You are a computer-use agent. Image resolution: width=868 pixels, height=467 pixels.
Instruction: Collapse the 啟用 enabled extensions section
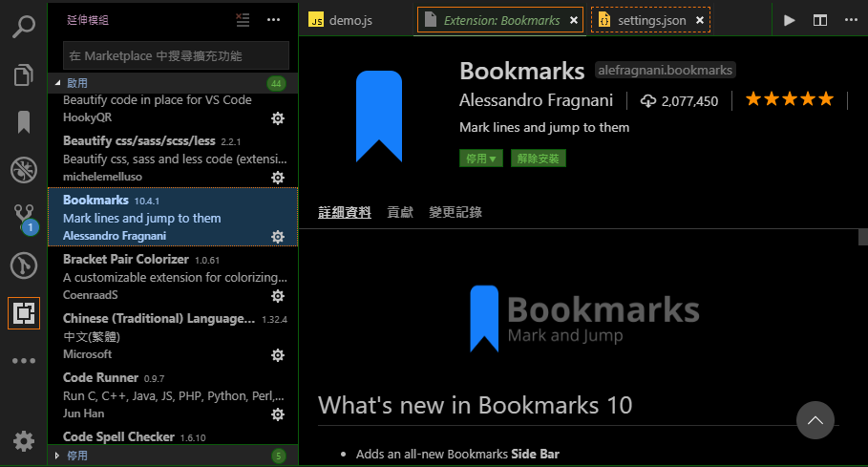(x=173, y=83)
